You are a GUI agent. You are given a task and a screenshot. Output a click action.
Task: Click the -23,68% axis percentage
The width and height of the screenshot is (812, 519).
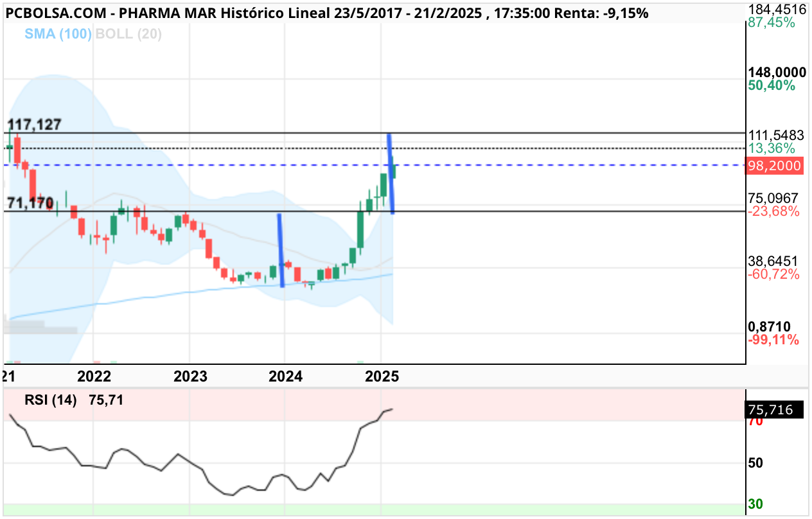pyautogui.click(x=773, y=211)
